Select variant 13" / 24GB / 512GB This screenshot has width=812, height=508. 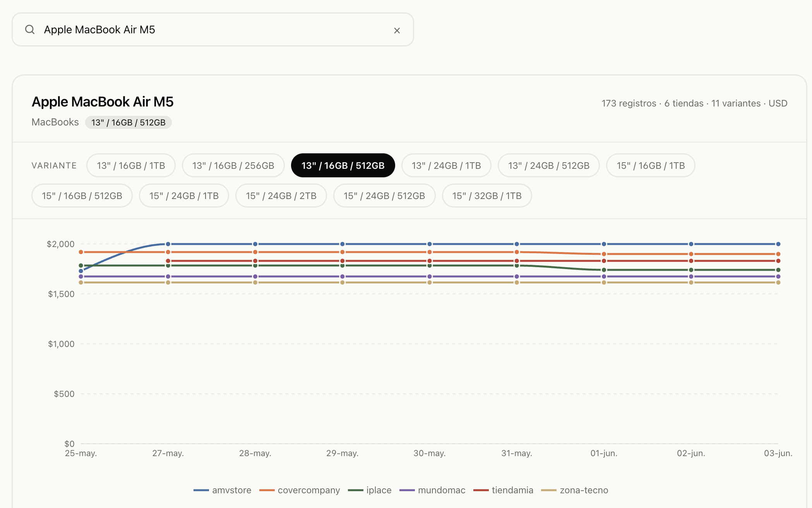[x=549, y=165]
